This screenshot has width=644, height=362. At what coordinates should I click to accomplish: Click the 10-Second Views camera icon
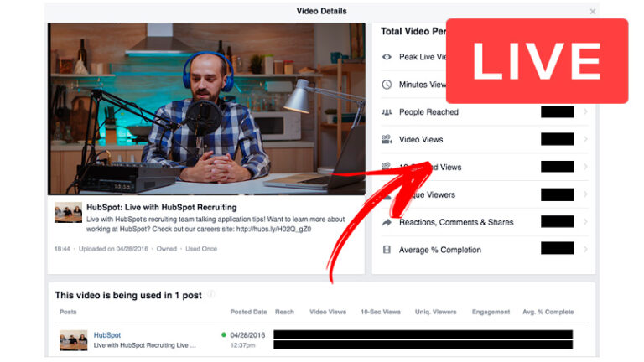point(386,166)
